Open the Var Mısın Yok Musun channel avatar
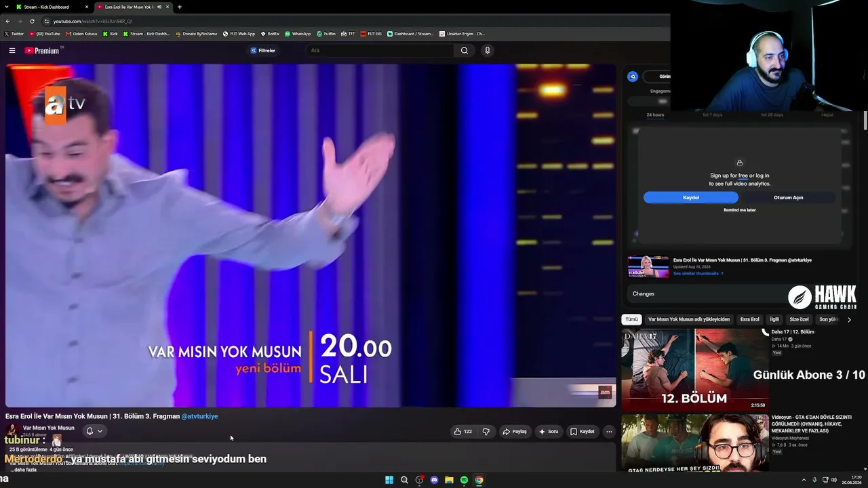Viewport: 868px width, 488px height. 12,430
